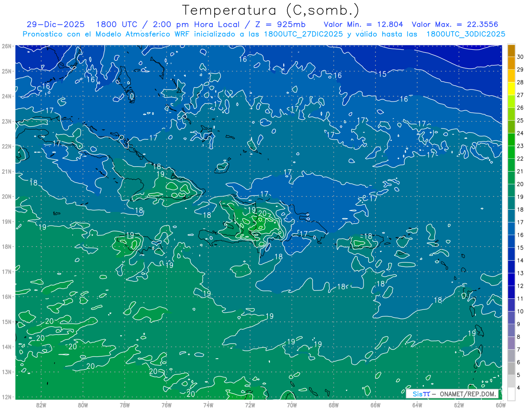Click the "16N" latitude axis label
Viewport: 532px width, 411px height.
pyautogui.click(x=6, y=297)
